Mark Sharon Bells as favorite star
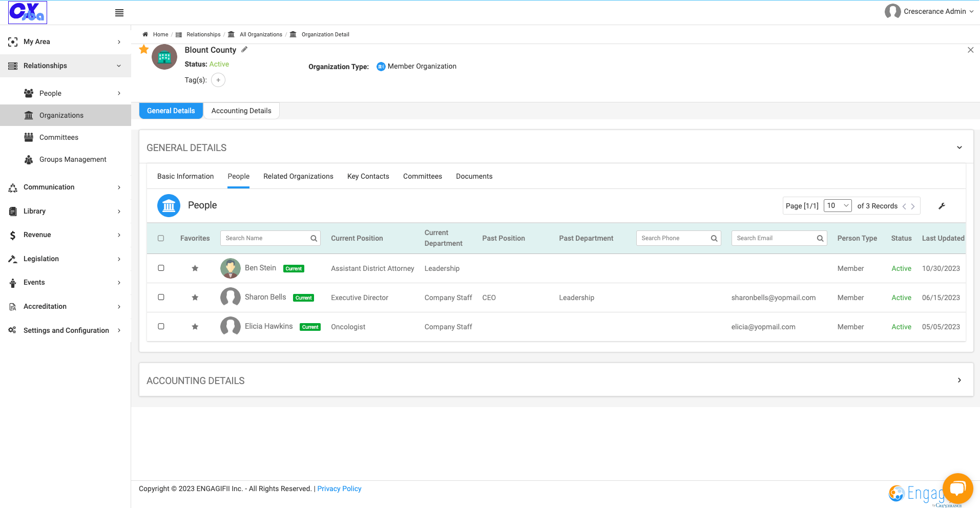 click(x=195, y=298)
